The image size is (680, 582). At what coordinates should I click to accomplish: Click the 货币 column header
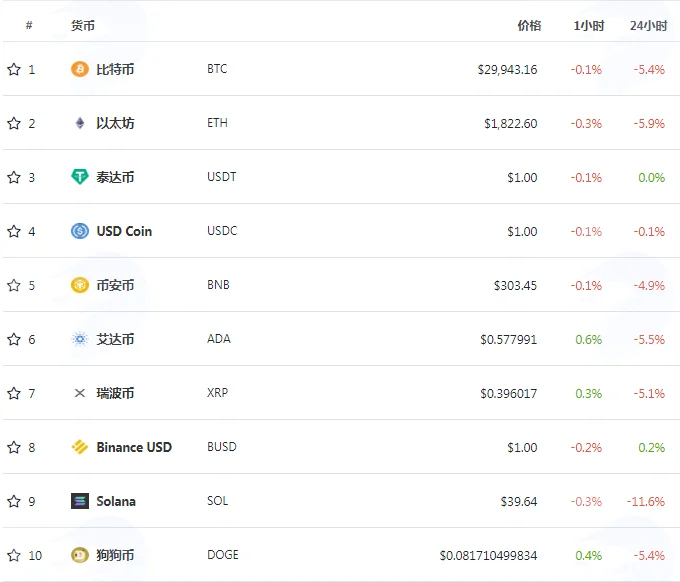(83, 26)
